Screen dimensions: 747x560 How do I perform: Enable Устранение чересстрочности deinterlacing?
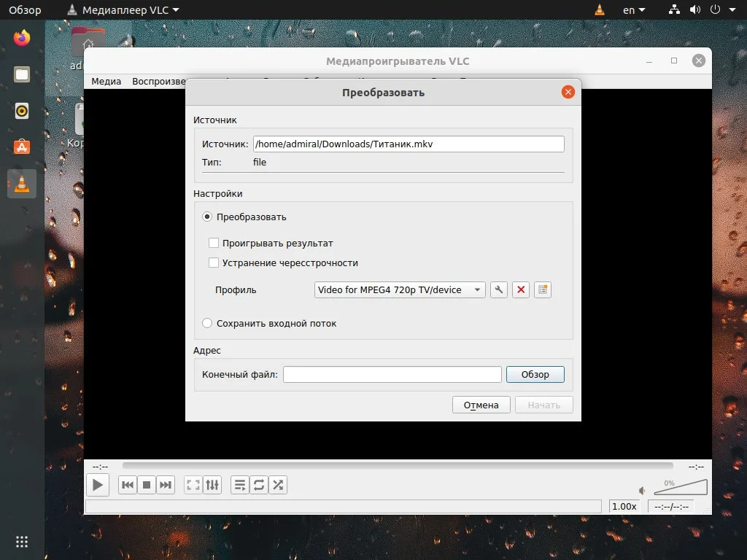click(x=214, y=262)
